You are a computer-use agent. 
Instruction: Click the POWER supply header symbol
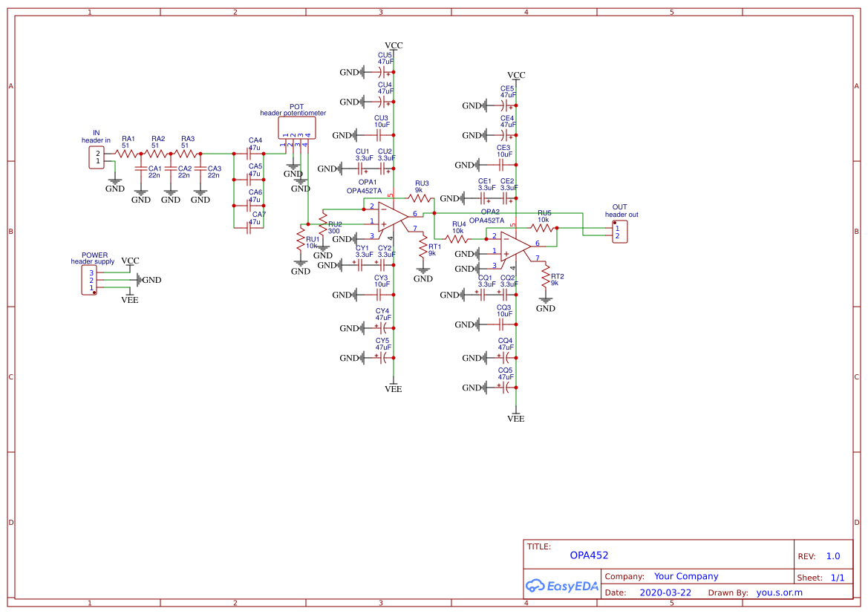[x=88, y=278]
